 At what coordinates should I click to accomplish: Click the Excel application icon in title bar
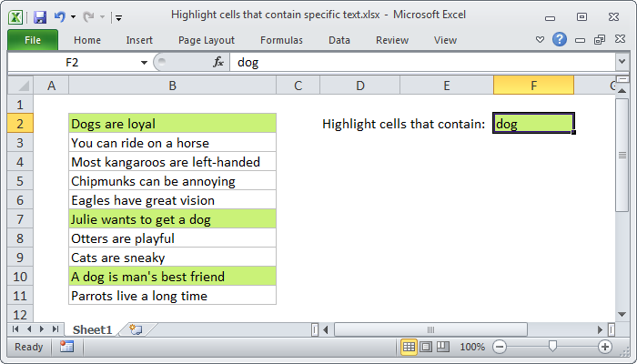15,17
